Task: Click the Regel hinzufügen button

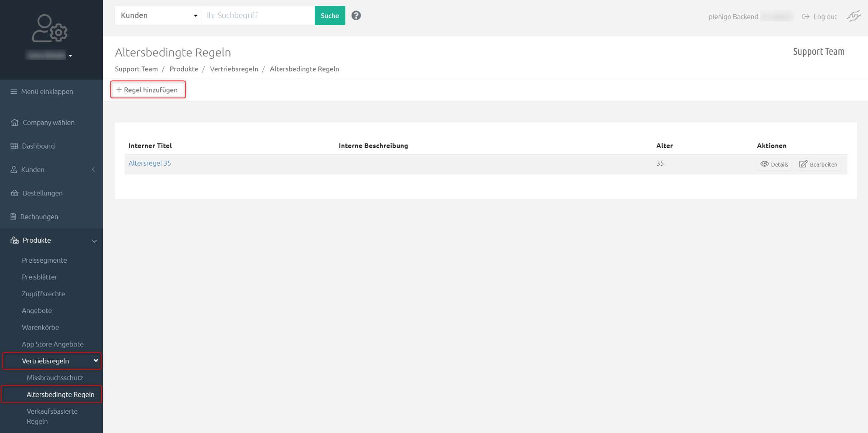Action: pyautogui.click(x=148, y=90)
